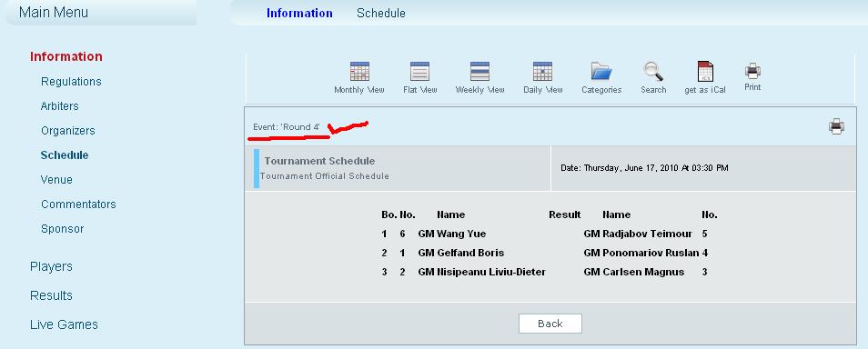Open the Daily View icon
The width and height of the screenshot is (868, 349).
542,72
